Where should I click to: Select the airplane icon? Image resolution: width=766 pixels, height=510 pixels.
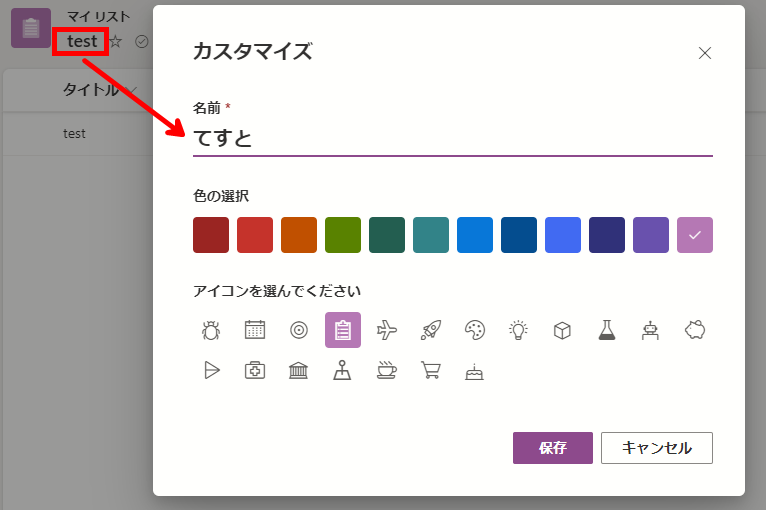(x=387, y=330)
